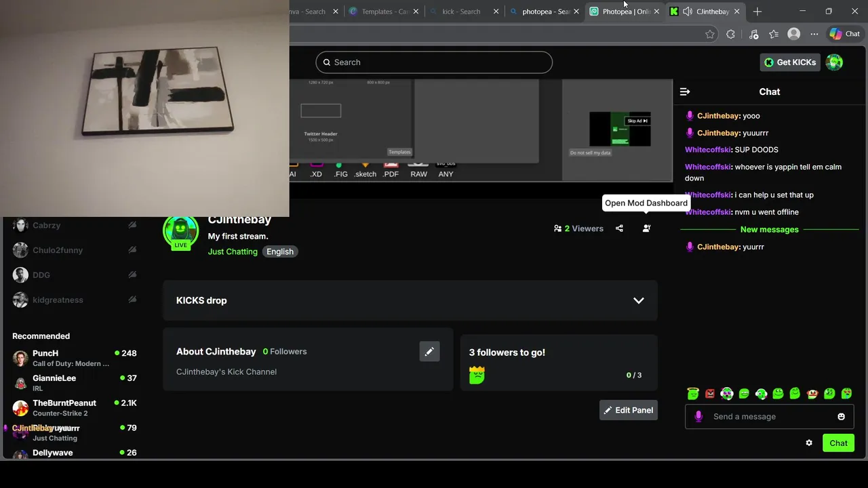Image resolution: width=868 pixels, height=488 pixels.
Task: Select the crying heart-eyes emote
Action: tap(846, 394)
